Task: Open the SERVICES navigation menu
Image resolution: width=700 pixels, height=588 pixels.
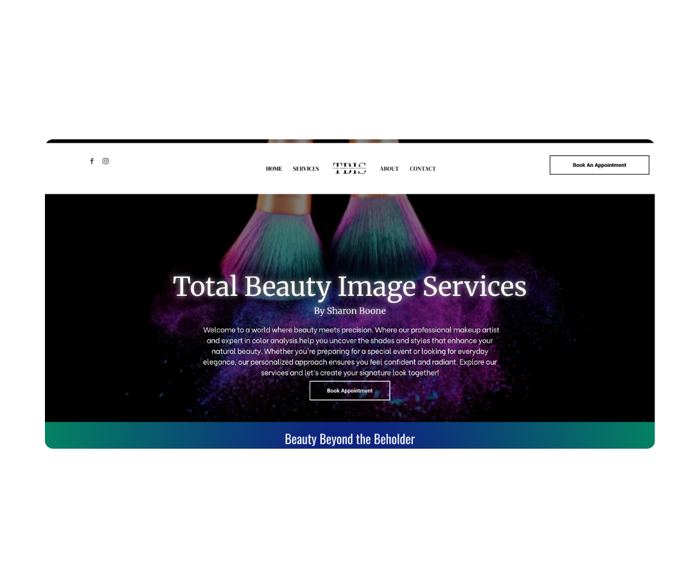Action: (306, 168)
